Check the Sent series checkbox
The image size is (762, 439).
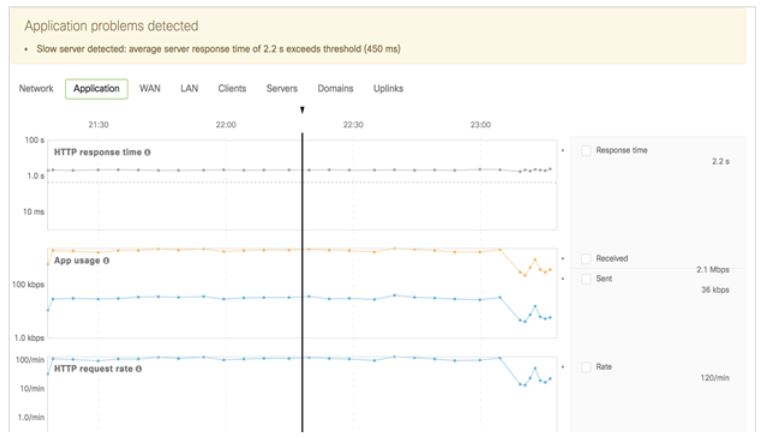(586, 279)
